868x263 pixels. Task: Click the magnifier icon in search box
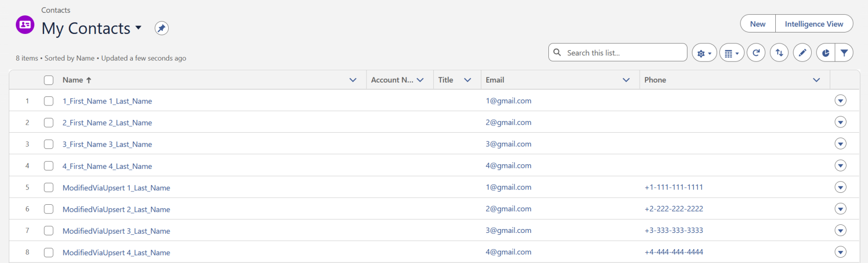coord(557,53)
